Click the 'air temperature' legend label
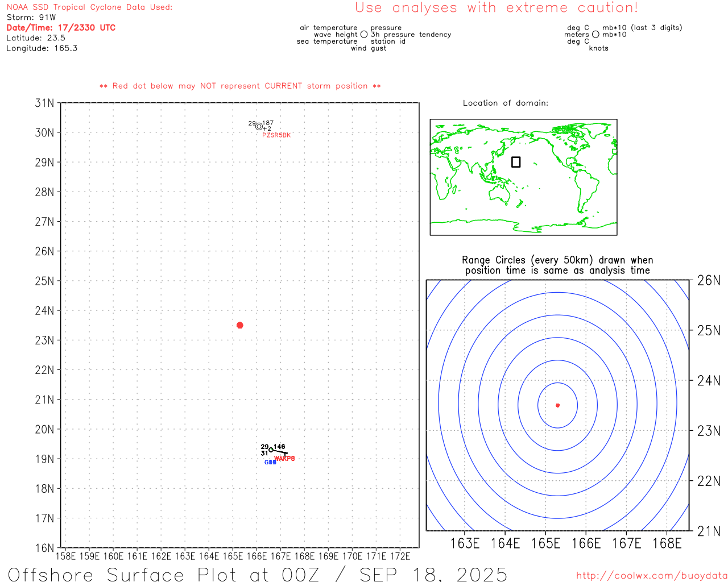The height and width of the screenshot is (582, 728). coord(329,28)
